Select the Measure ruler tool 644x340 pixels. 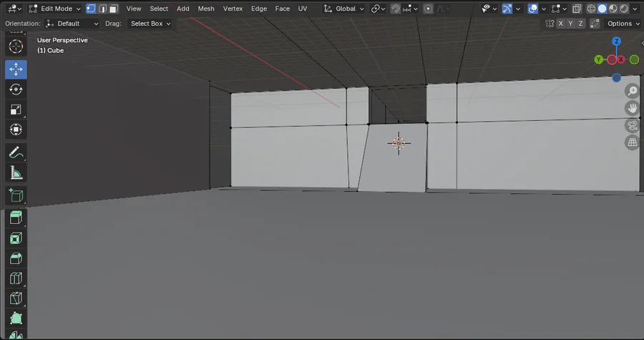pos(16,173)
